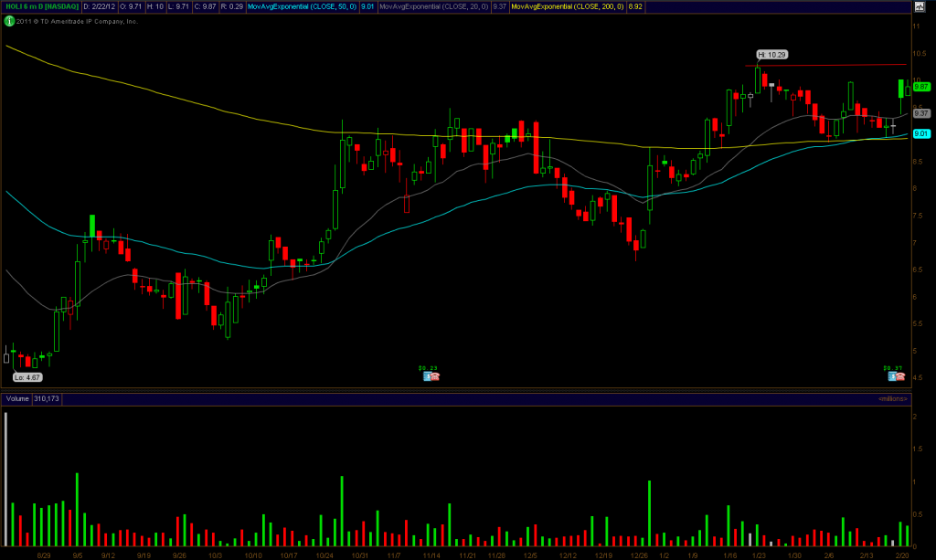The image size is (936, 560).
Task: Click the 8/29 date on the time axis
Action: (44, 555)
